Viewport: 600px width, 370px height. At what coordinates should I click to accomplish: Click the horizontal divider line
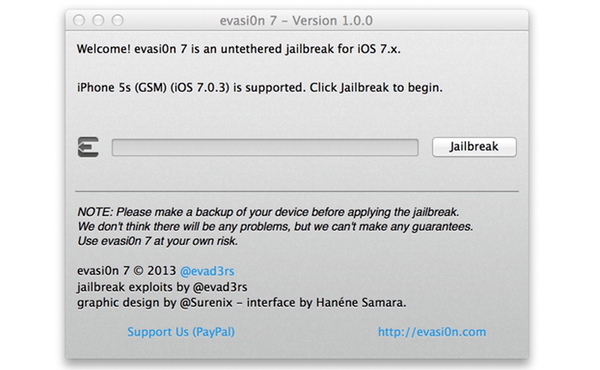click(x=297, y=191)
